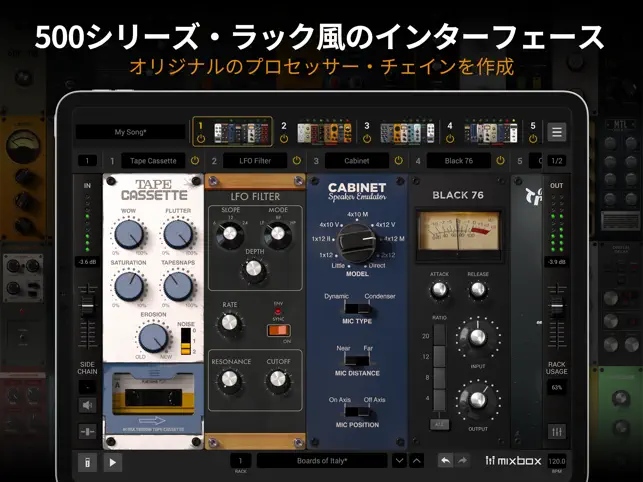This screenshot has width=643, height=482.
Task: Click the TAPESNAPS knob
Action: (178, 286)
